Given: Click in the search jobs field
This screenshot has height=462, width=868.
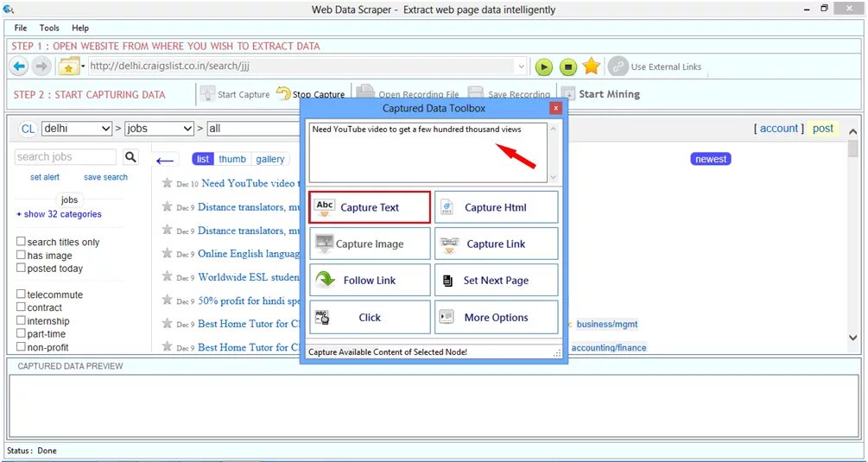Looking at the screenshot, I should (66, 157).
